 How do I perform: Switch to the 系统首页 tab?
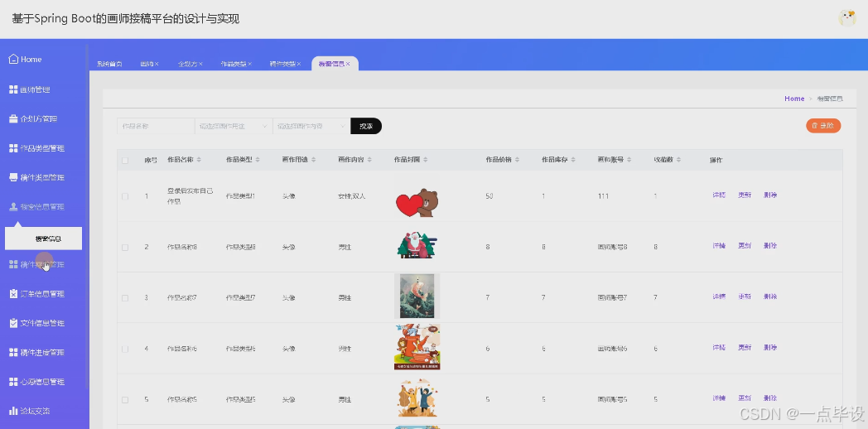(109, 65)
